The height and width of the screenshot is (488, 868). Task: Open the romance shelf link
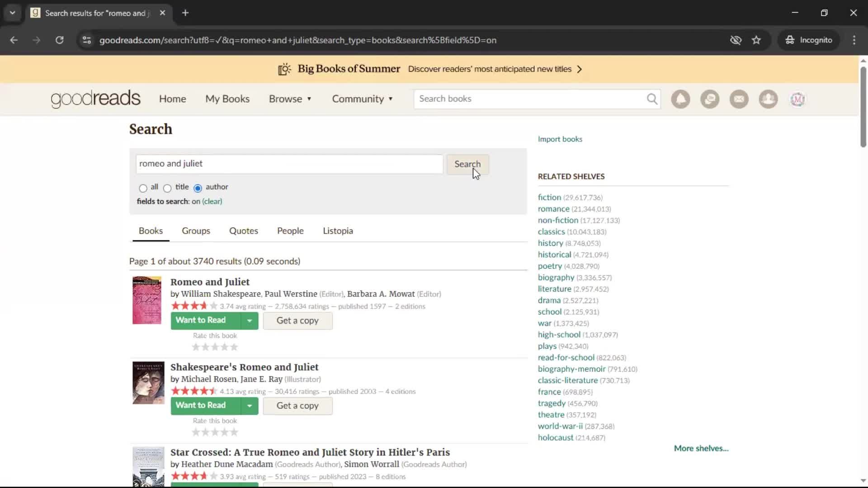[553, 209]
